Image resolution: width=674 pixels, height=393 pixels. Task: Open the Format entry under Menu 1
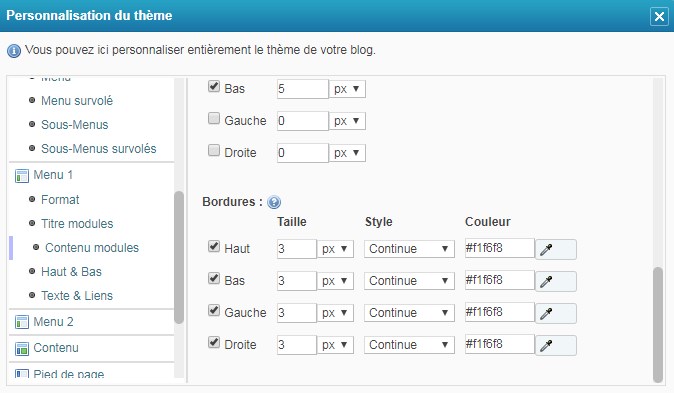60,200
